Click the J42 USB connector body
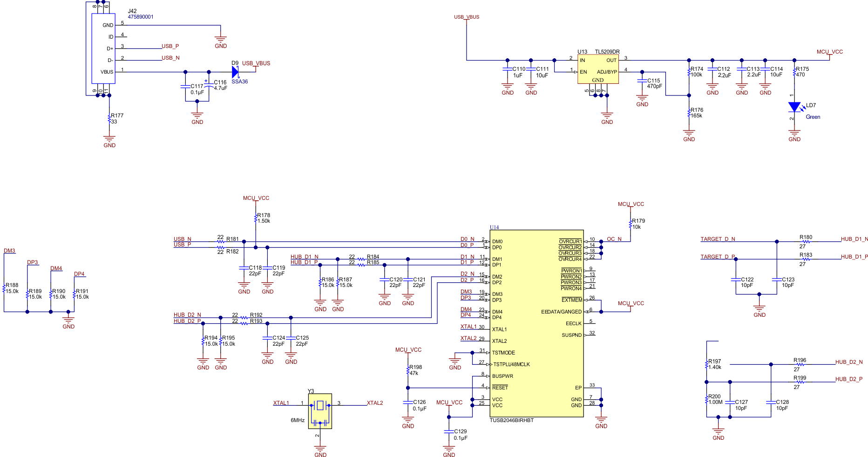The width and height of the screenshot is (868, 457). pos(103,48)
